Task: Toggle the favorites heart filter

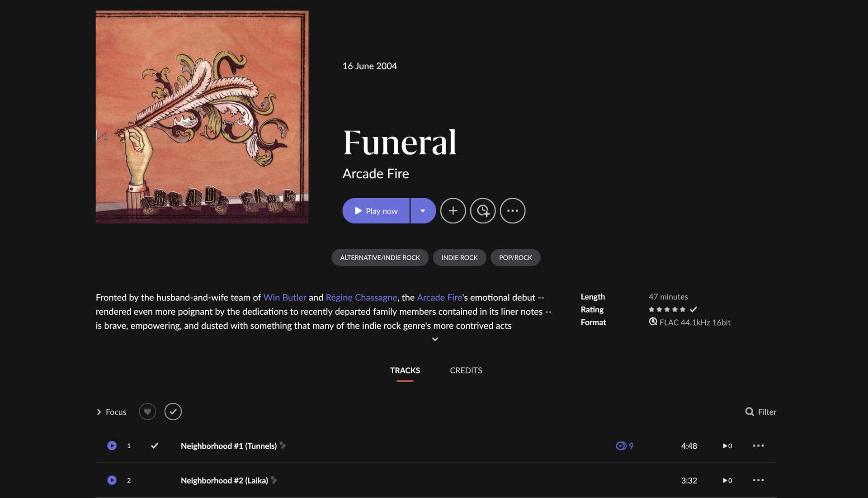Action: coord(147,412)
